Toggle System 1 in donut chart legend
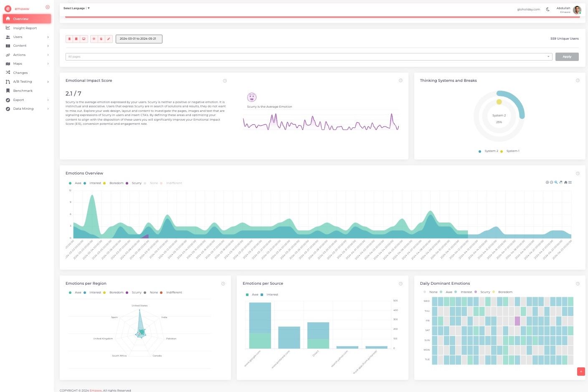 click(510, 151)
